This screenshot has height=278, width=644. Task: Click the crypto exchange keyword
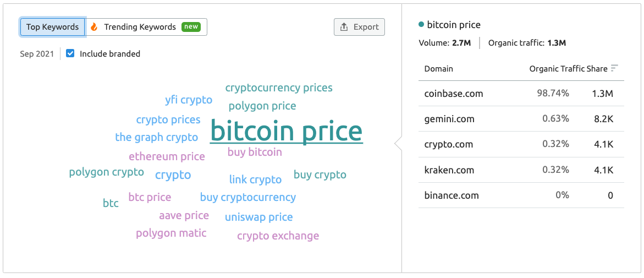[278, 236]
